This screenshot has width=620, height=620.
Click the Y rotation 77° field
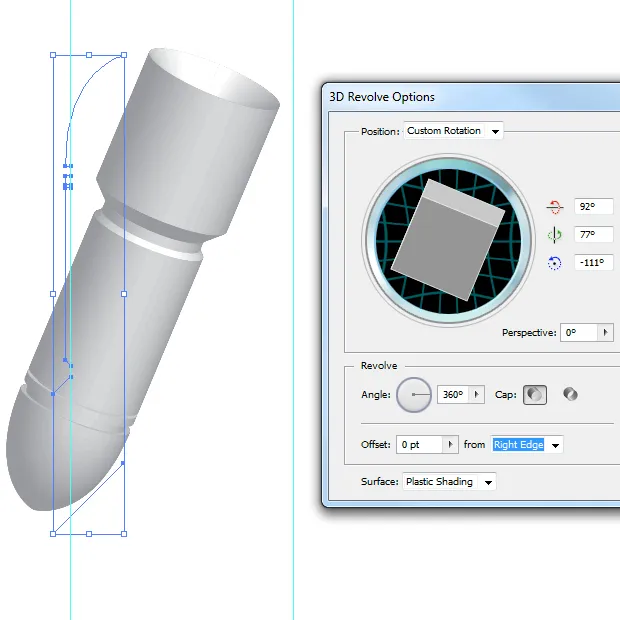coord(593,235)
